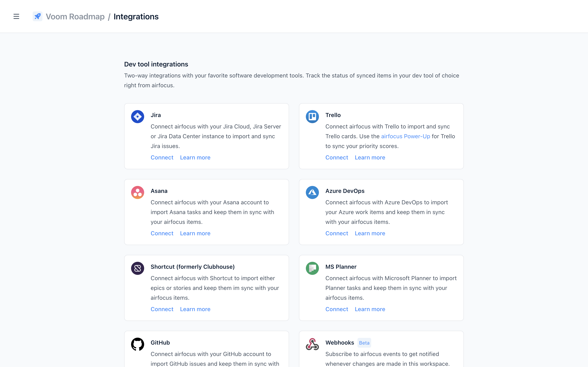Click the Trello integration logo
The width and height of the screenshot is (588, 367).
(312, 116)
